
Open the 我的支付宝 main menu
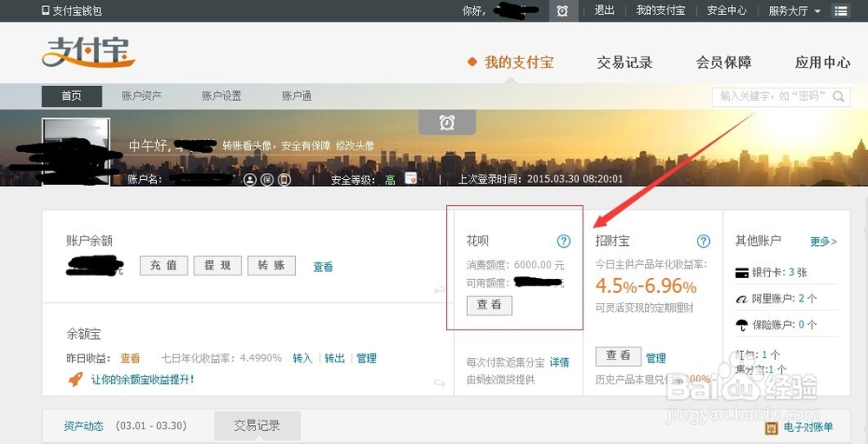(519, 62)
